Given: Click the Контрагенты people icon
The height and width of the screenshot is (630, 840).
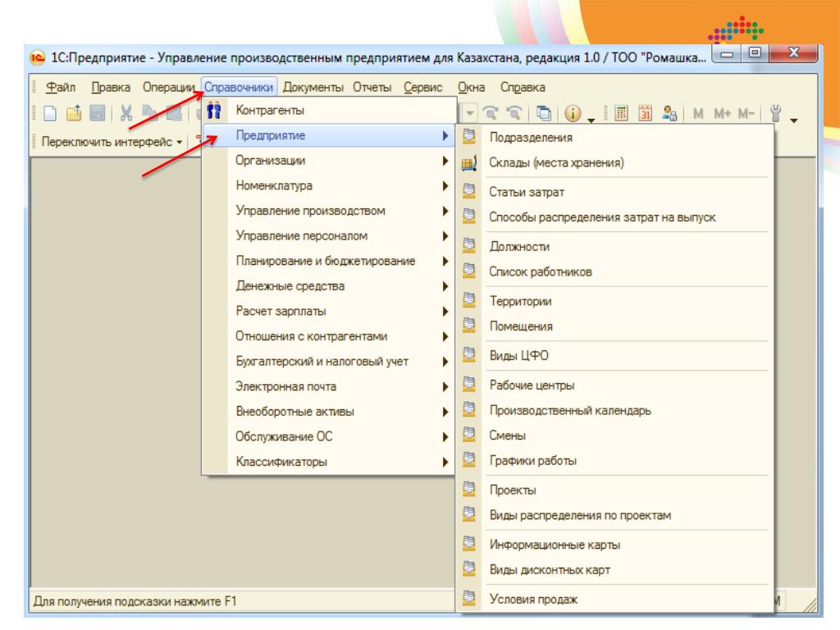Looking at the screenshot, I should (x=214, y=111).
